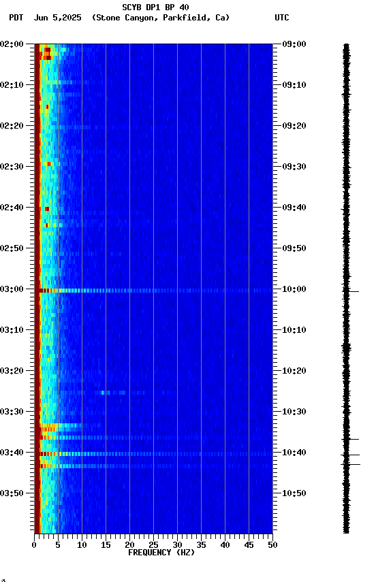
Task: Click the "FREQUENCY (HZ)" axis label
Action: (x=161, y=553)
